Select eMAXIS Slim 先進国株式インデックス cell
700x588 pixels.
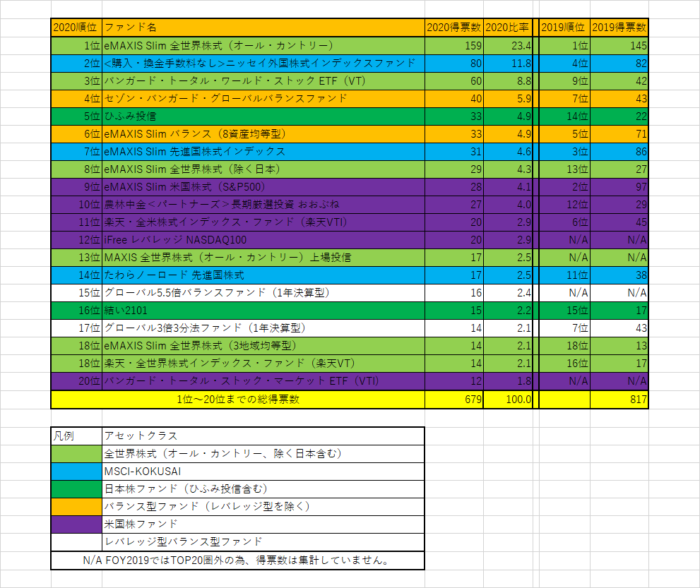(x=263, y=151)
